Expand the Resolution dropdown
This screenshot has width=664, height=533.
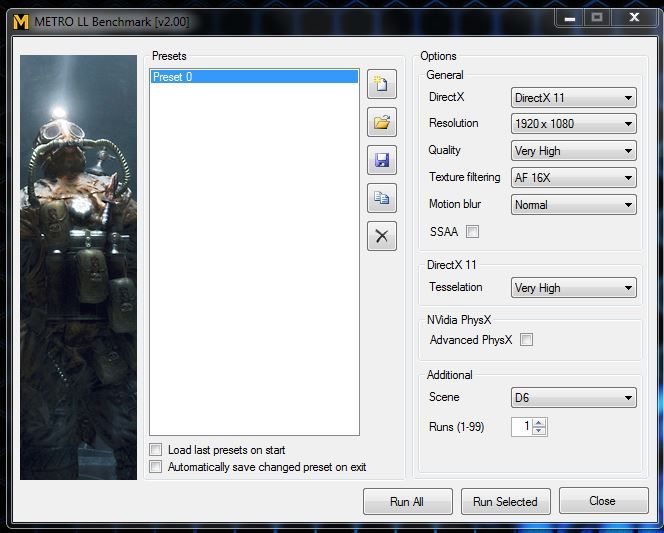pos(573,125)
